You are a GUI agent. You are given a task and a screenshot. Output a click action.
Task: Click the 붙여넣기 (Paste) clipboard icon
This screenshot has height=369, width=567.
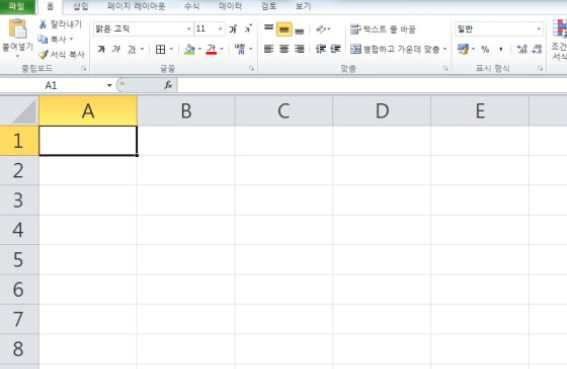coord(18,28)
